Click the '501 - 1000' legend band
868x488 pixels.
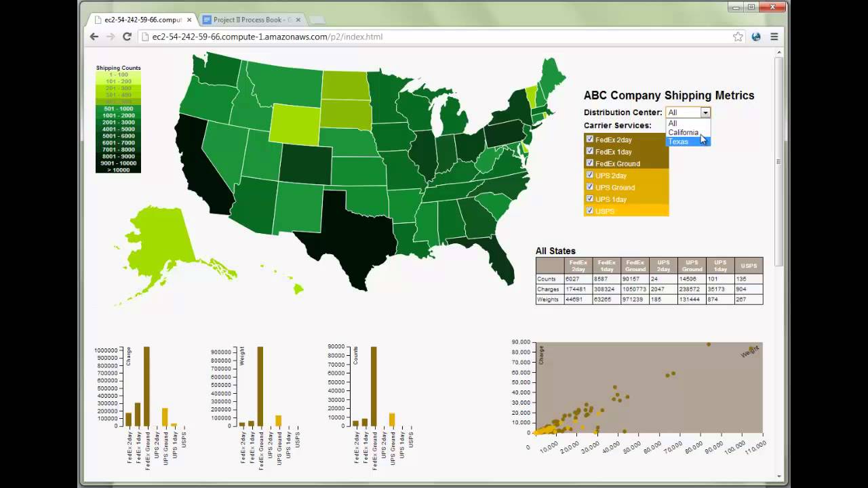118,108
